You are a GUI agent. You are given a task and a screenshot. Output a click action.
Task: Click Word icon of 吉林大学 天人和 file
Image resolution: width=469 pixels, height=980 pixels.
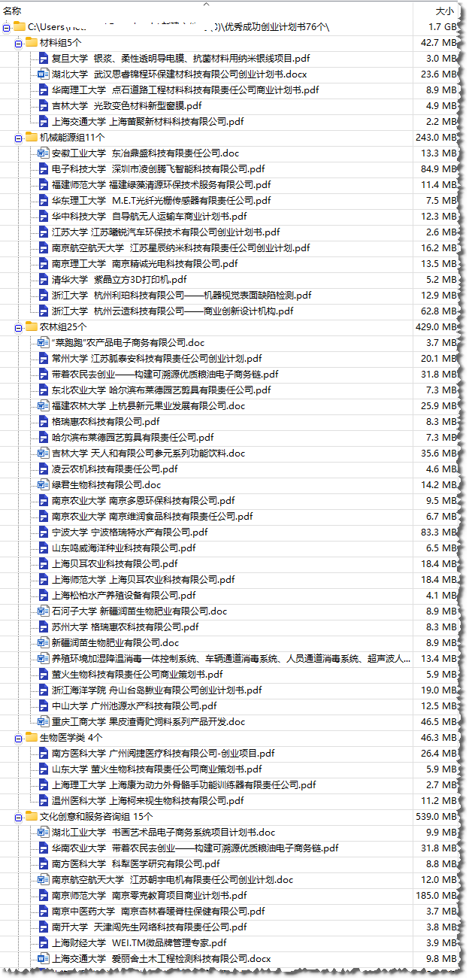pyautogui.click(x=43, y=453)
